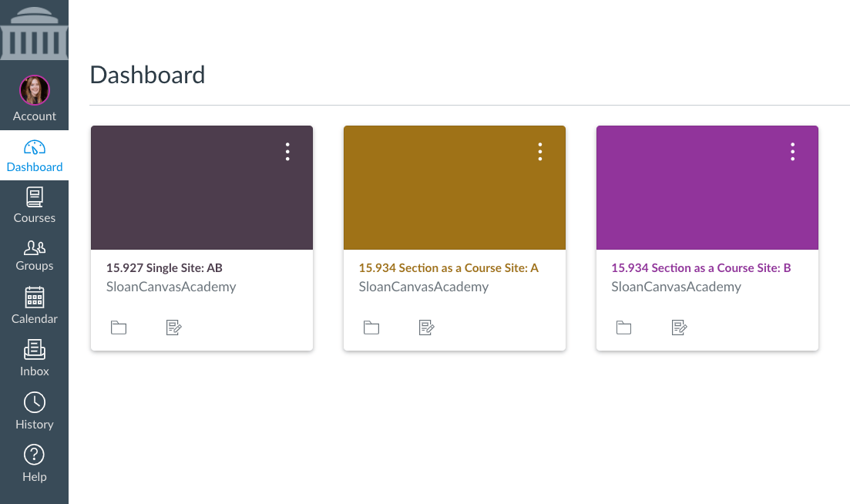Open the Help menu

tap(34, 464)
